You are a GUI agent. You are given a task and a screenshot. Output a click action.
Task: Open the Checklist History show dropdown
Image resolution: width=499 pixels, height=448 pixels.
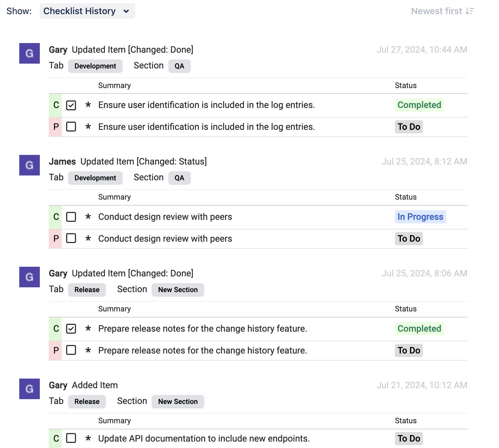click(x=87, y=11)
